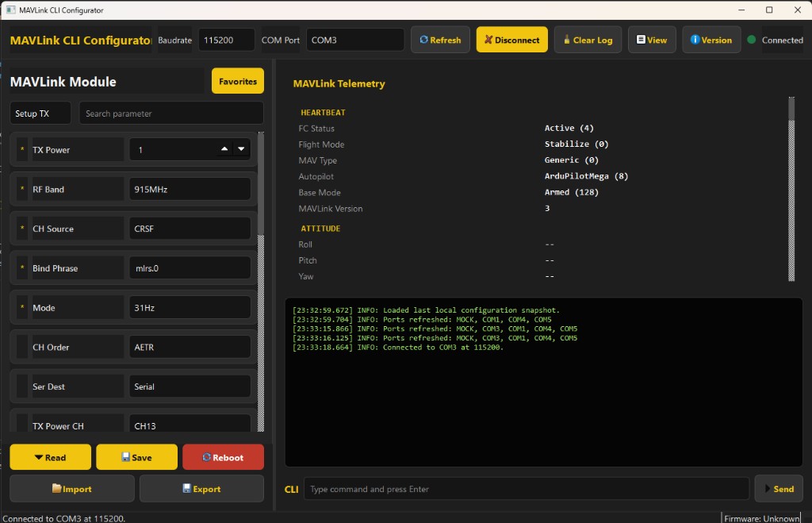812x523 pixels.
Task: Open the View button
Action: pyautogui.click(x=652, y=40)
